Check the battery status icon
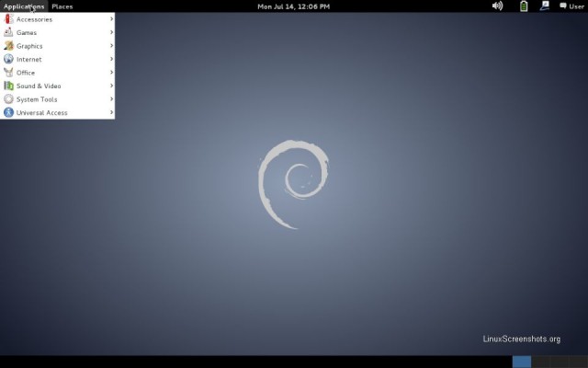This screenshot has height=368, width=588. [x=524, y=6]
